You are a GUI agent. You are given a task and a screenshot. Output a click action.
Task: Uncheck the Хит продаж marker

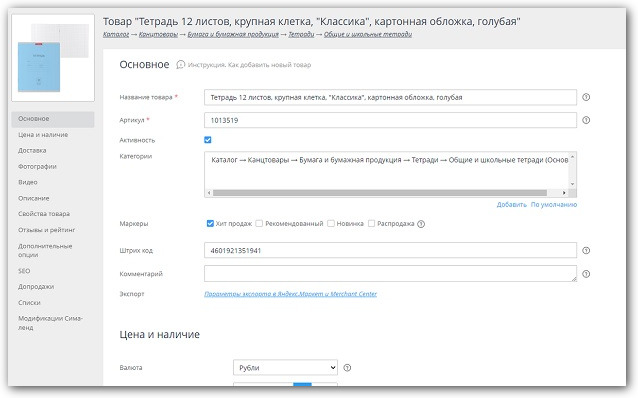point(210,223)
